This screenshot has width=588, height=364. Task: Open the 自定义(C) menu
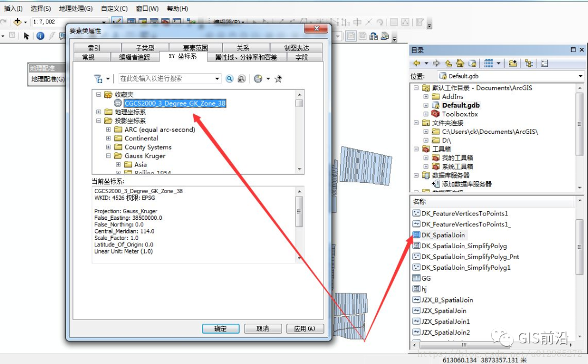(x=114, y=8)
